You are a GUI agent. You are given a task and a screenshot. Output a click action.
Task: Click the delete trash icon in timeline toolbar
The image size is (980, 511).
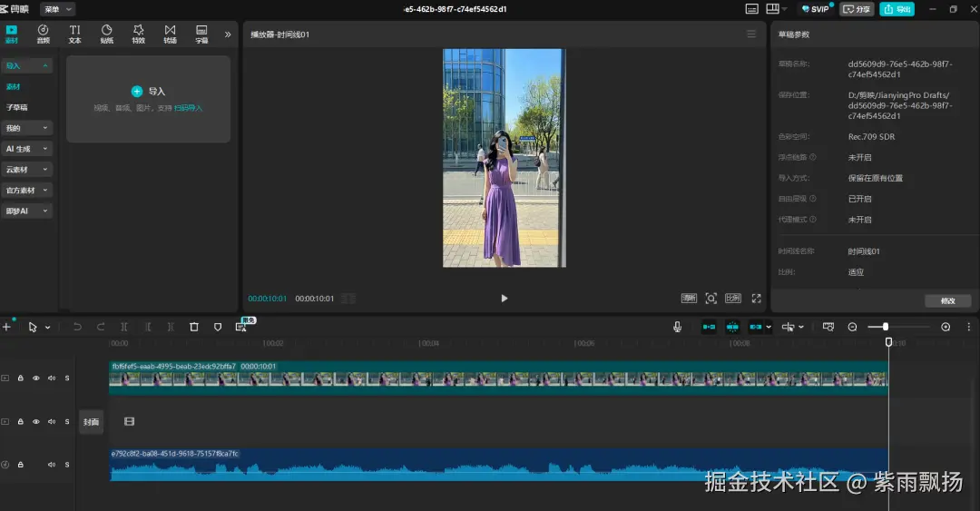(193, 327)
